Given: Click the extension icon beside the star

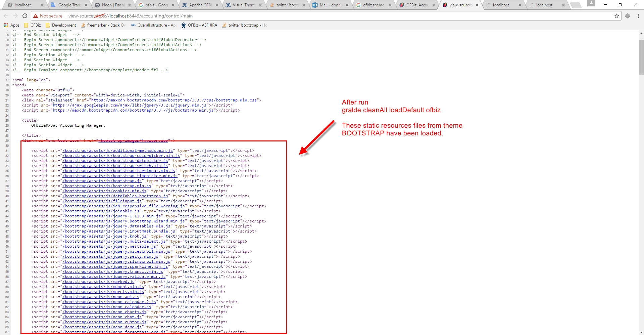Looking at the screenshot, I should click(x=628, y=16).
